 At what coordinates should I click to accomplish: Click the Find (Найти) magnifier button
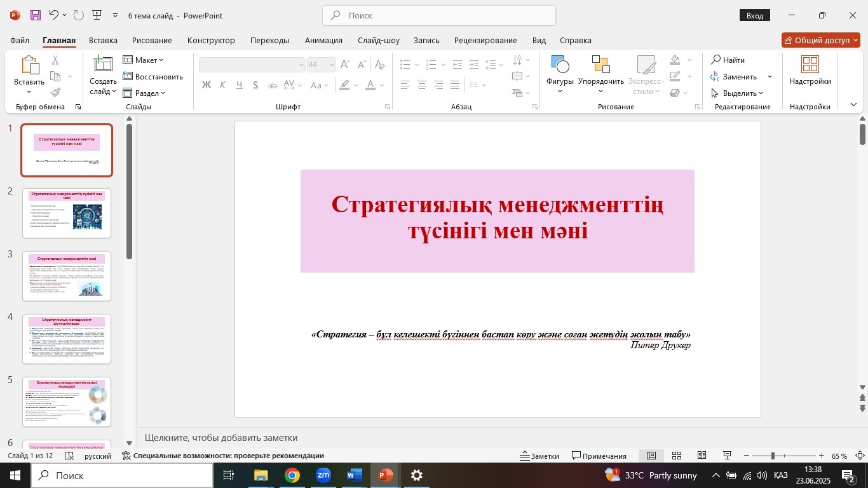pyautogui.click(x=728, y=60)
